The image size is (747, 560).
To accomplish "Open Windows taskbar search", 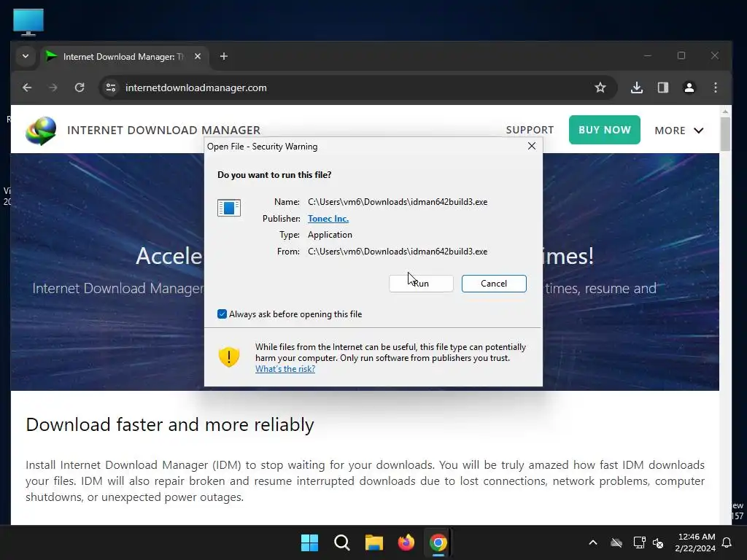I will (341, 542).
